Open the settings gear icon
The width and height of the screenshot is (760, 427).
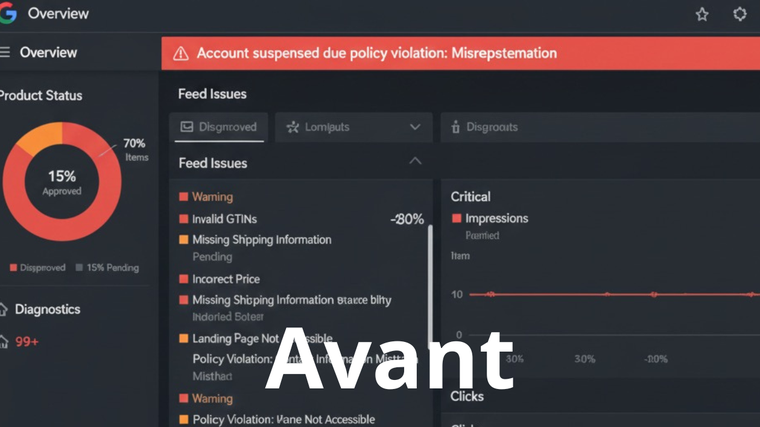[740, 14]
